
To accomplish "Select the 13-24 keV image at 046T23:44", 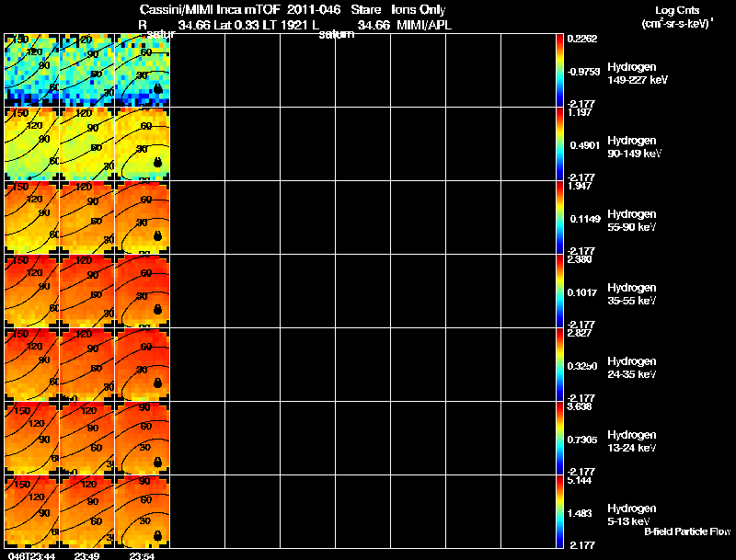I will 32,439.
